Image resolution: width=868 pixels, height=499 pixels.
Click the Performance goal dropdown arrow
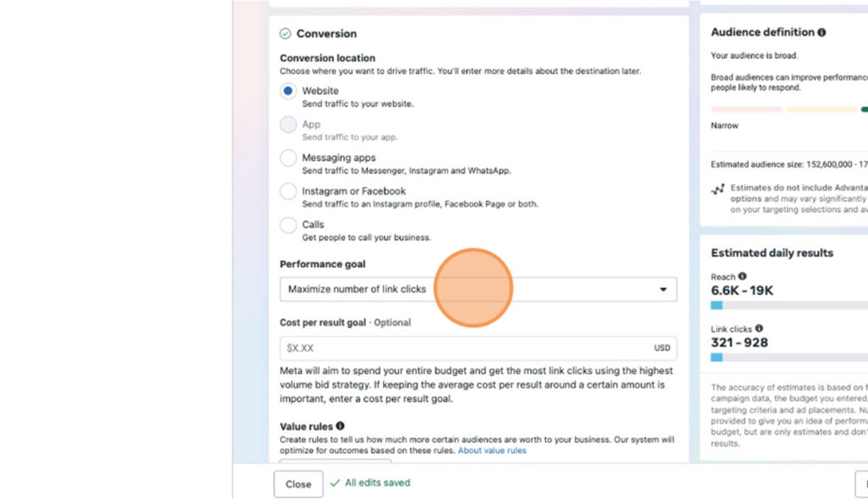663,290
